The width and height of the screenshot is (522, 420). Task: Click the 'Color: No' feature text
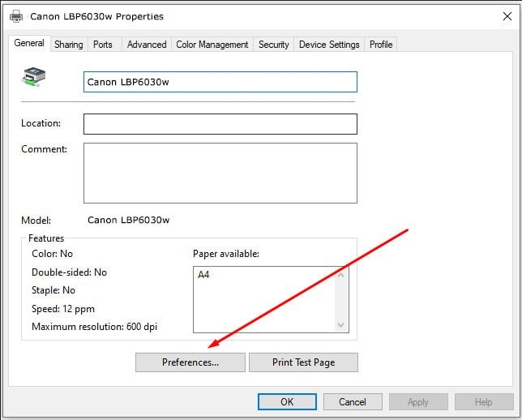52,254
